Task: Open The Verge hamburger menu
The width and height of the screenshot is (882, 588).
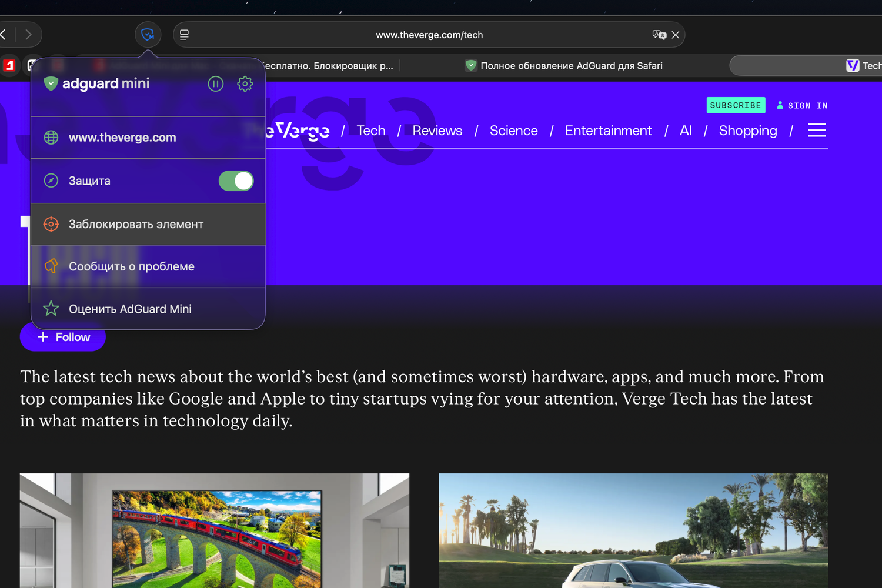Action: (817, 130)
